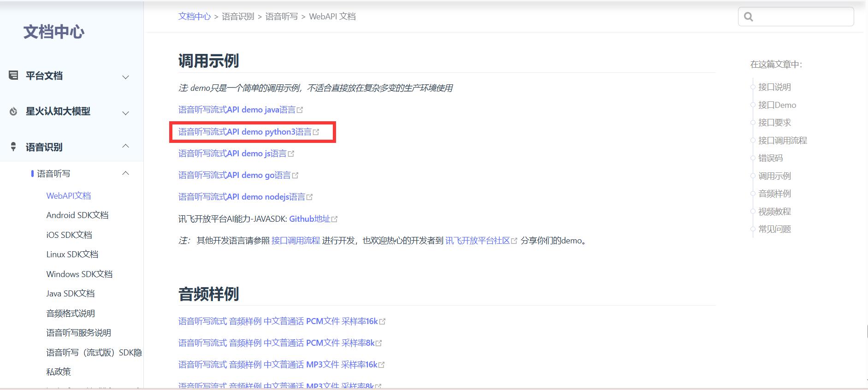Click the 语音识别 breadcrumb text
Image resolution: width=868 pixels, height=390 pixels.
pyautogui.click(x=238, y=17)
